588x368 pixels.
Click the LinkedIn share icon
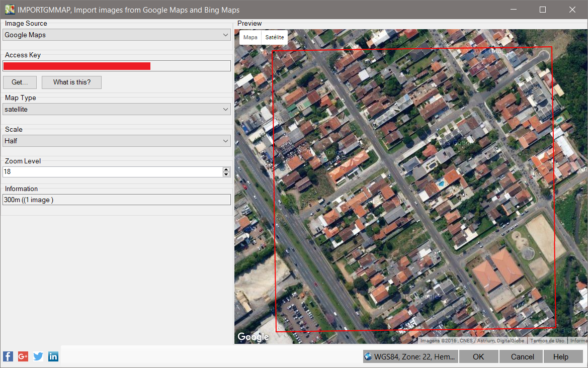53,356
